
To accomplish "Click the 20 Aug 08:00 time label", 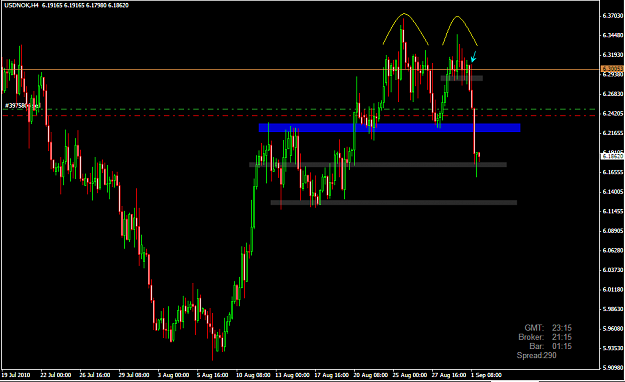I will click(370, 375).
